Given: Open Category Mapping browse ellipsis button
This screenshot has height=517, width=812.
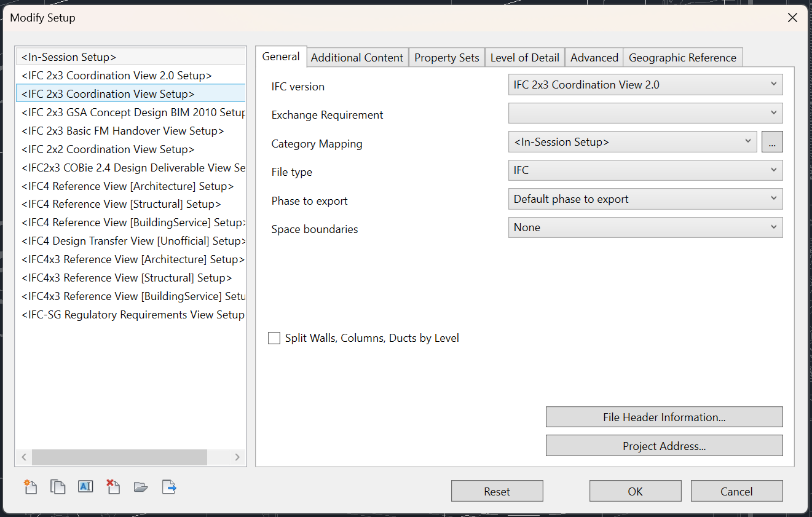Looking at the screenshot, I should [x=772, y=142].
